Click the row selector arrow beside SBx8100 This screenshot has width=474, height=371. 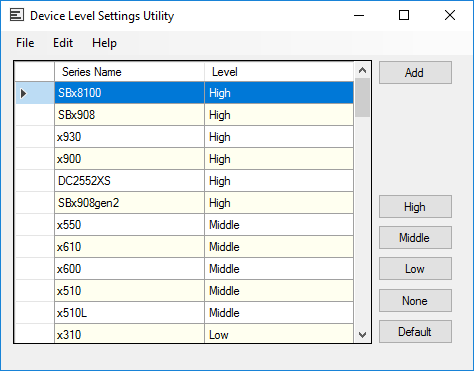tap(23, 93)
